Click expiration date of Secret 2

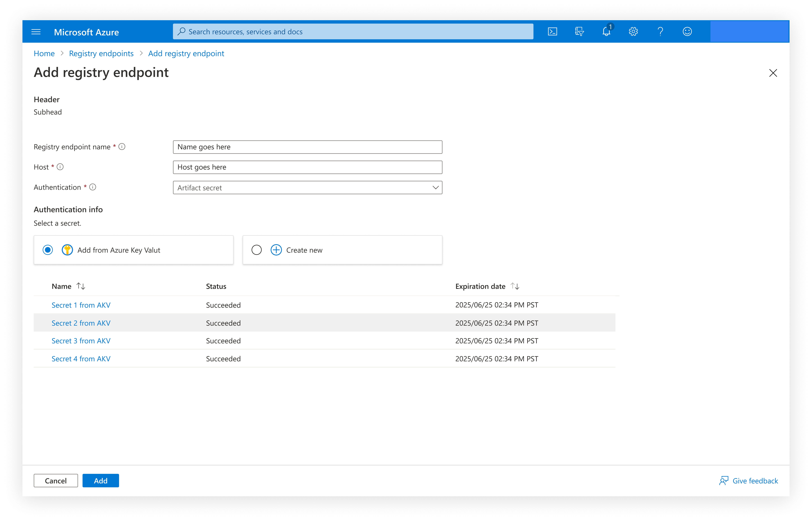497,323
